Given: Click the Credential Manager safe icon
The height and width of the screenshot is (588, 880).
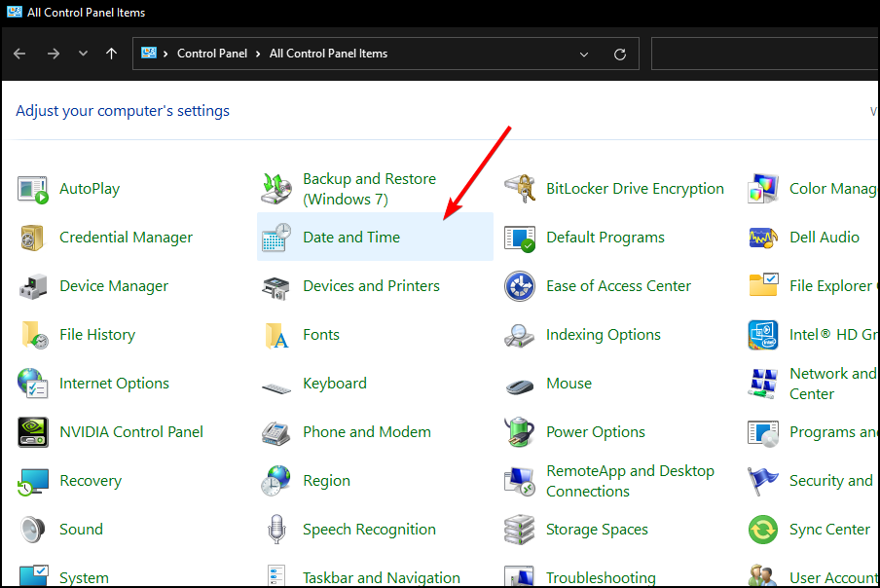Looking at the screenshot, I should pos(33,238).
